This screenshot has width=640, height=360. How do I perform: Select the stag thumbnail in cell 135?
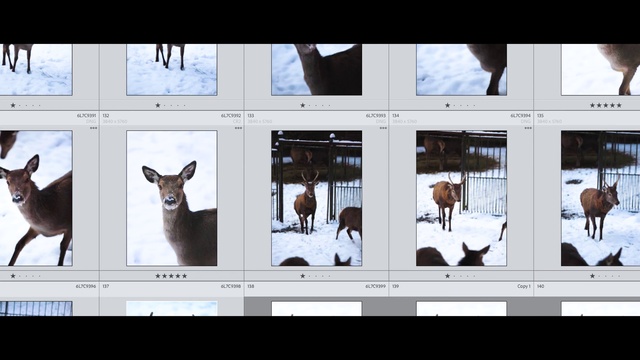click(x=600, y=198)
